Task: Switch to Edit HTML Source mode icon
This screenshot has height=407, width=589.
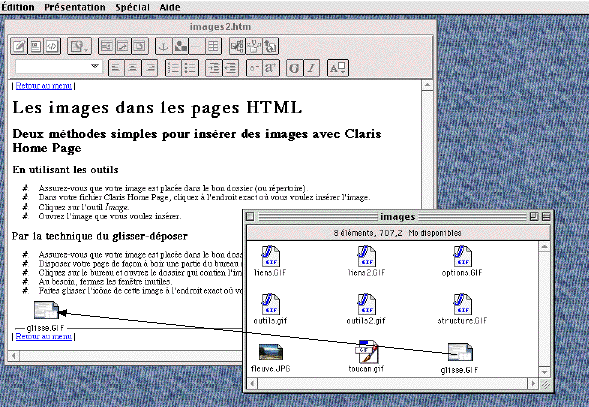Action: tap(52, 46)
